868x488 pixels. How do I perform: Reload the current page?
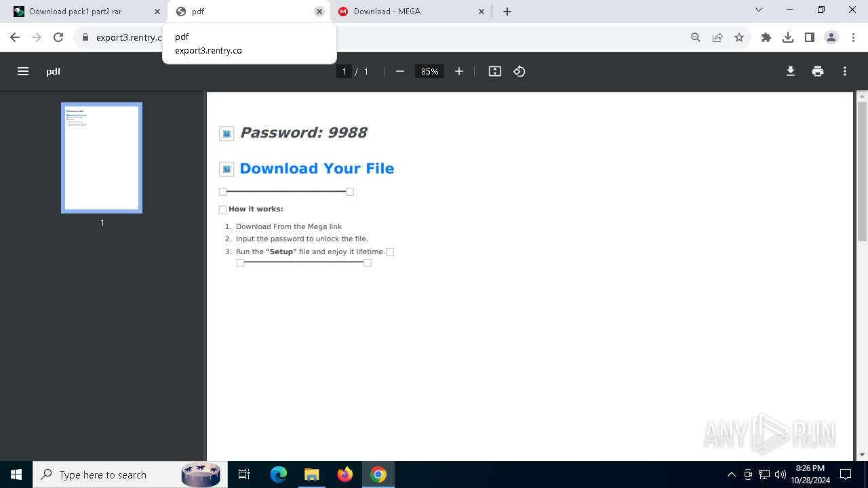58,37
